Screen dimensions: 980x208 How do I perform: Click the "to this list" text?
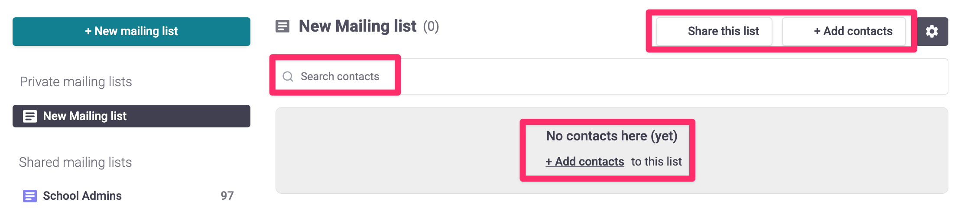656,162
